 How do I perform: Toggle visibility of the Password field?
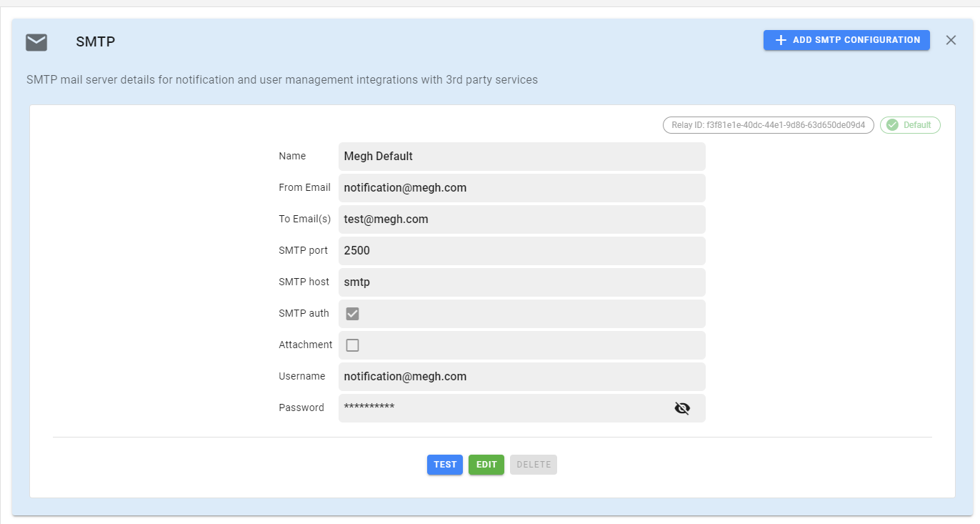click(x=682, y=407)
